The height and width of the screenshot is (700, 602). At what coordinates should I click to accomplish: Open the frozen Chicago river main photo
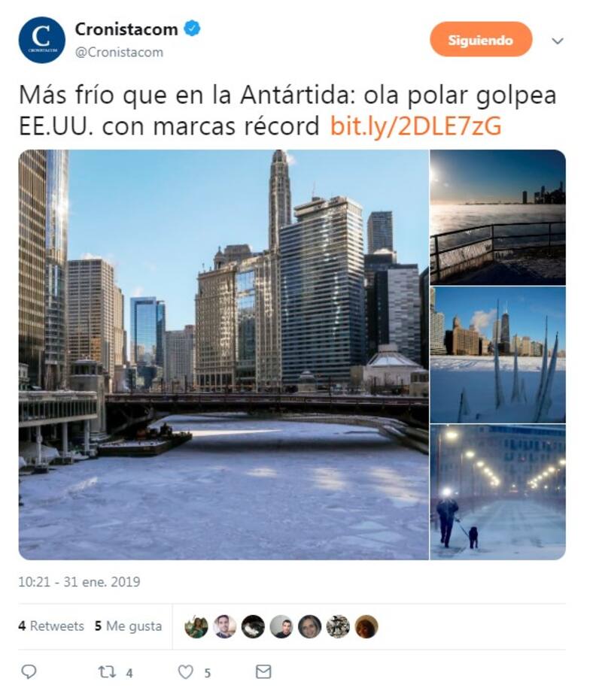pyautogui.click(x=223, y=354)
